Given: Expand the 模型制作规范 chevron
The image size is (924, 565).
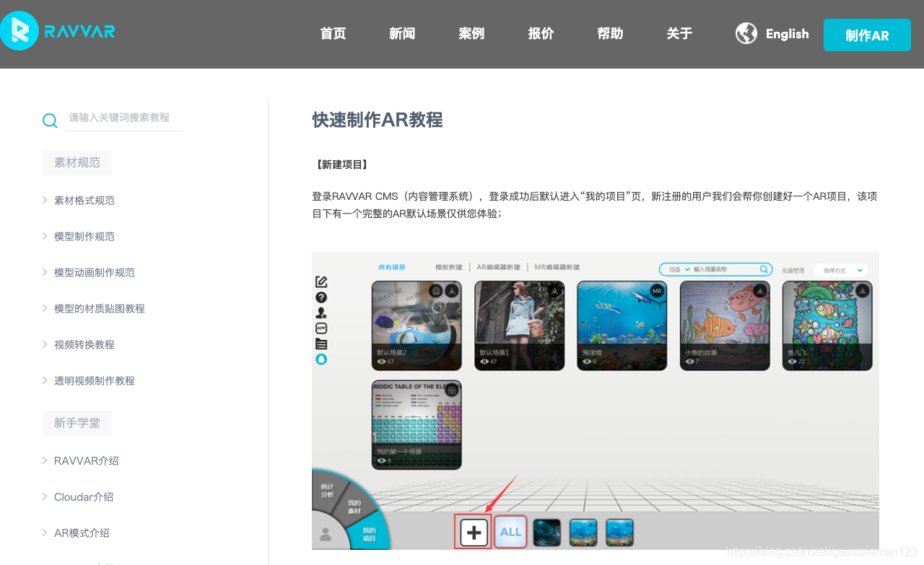Looking at the screenshot, I should (45, 236).
